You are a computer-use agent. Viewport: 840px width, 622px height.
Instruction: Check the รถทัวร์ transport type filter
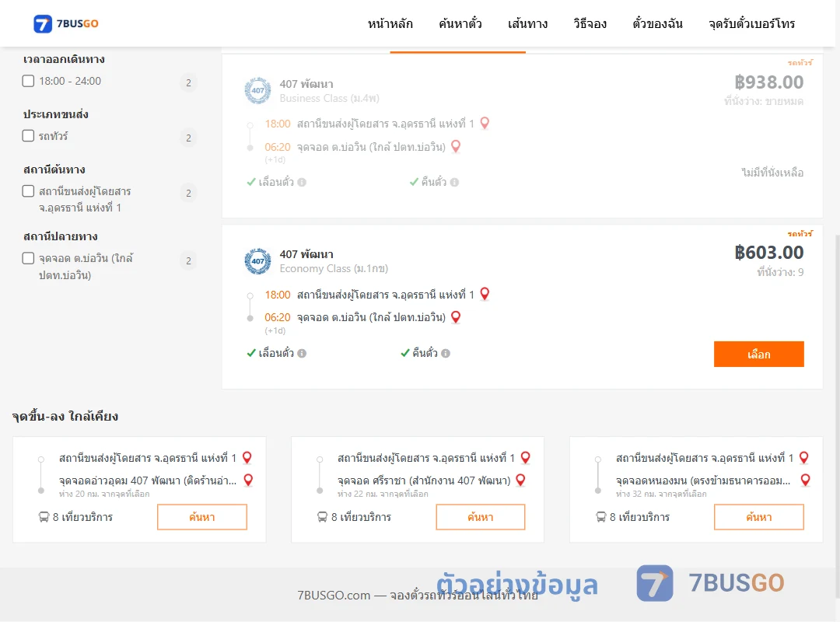pos(29,135)
